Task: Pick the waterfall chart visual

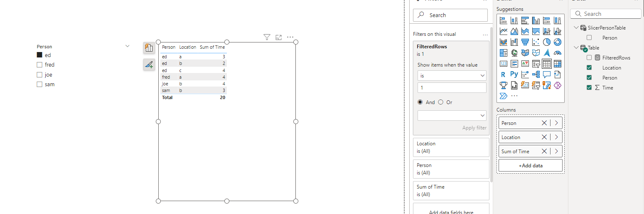Action: (x=514, y=42)
